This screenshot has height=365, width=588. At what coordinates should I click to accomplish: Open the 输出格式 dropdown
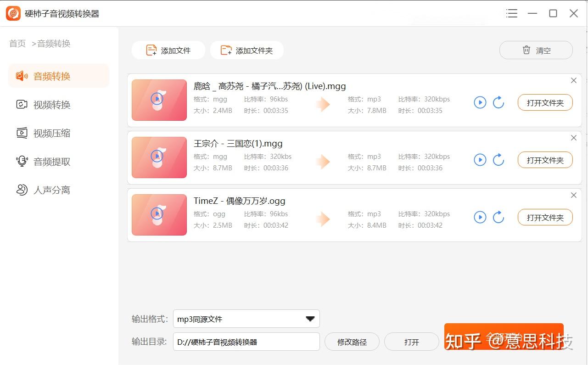(x=310, y=319)
